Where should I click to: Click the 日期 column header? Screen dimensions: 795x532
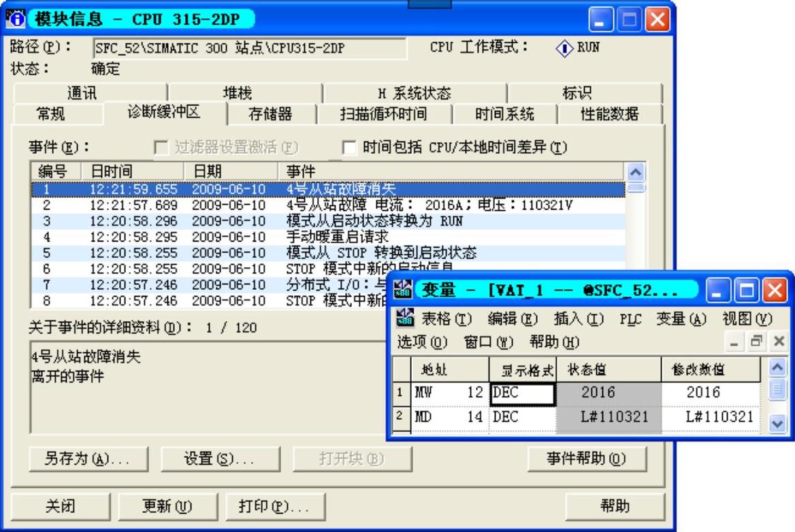(x=231, y=171)
